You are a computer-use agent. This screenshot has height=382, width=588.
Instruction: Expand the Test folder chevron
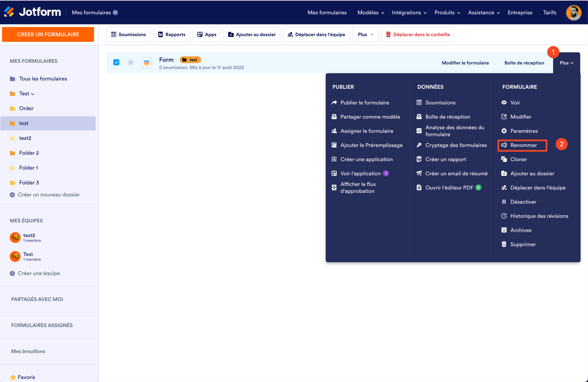[x=32, y=94]
